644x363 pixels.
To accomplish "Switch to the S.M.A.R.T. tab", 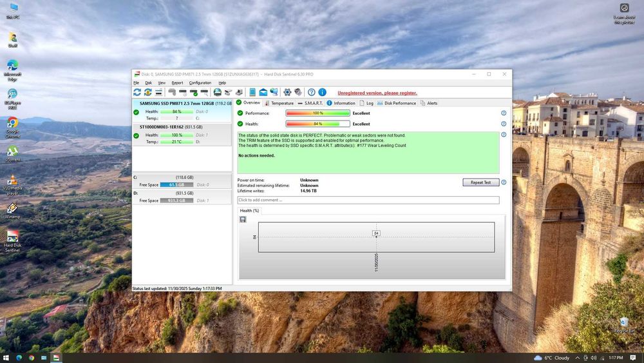I will 310,103.
